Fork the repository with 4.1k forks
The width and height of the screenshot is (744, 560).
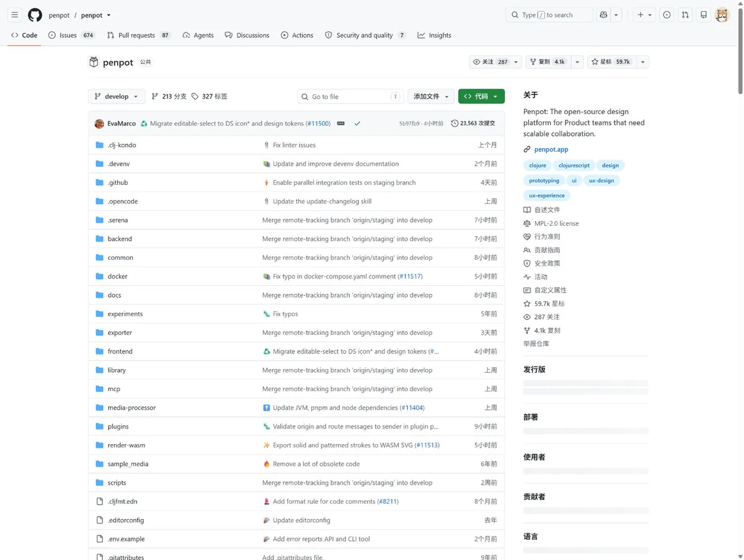tap(548, 62)
